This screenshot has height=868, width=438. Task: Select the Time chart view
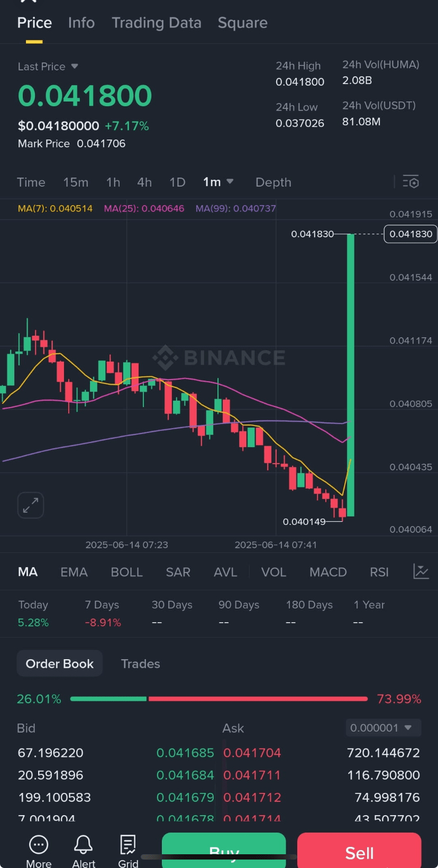pyautogui.click(x=31, y=182)
